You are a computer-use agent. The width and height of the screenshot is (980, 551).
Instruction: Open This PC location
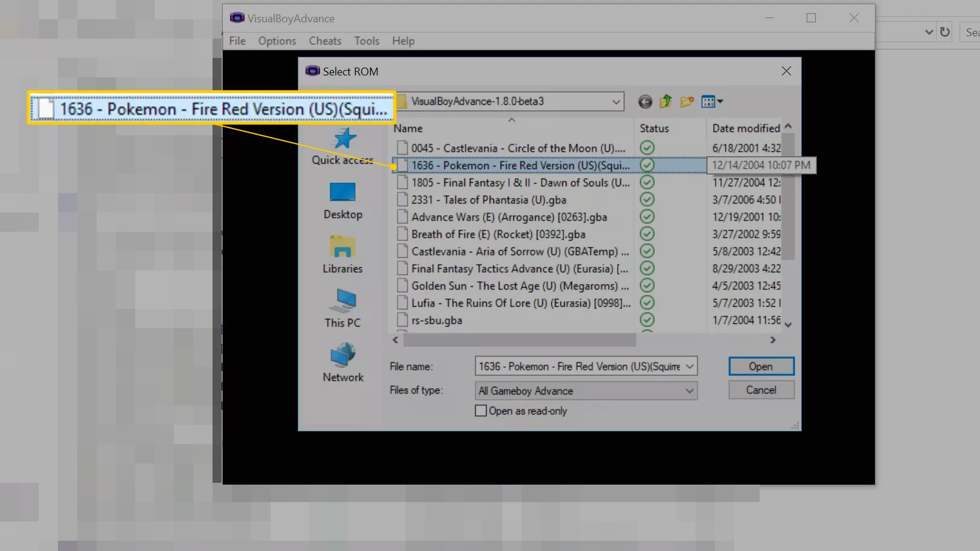click(x=342, y=308)
